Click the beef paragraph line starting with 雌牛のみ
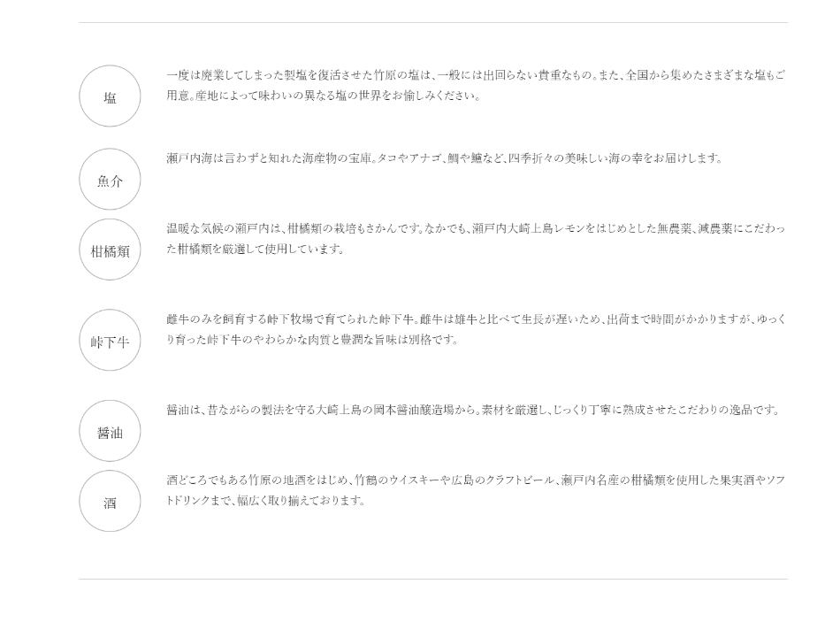The width and height of the screenshot is (840, 630). (x=475, y=319)
